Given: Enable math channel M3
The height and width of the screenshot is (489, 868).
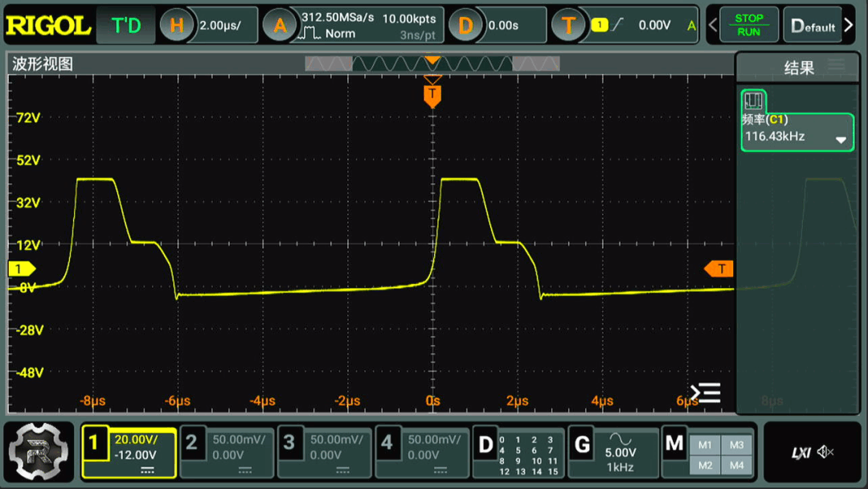Looking at the screenshot, I should pos(736,445).
